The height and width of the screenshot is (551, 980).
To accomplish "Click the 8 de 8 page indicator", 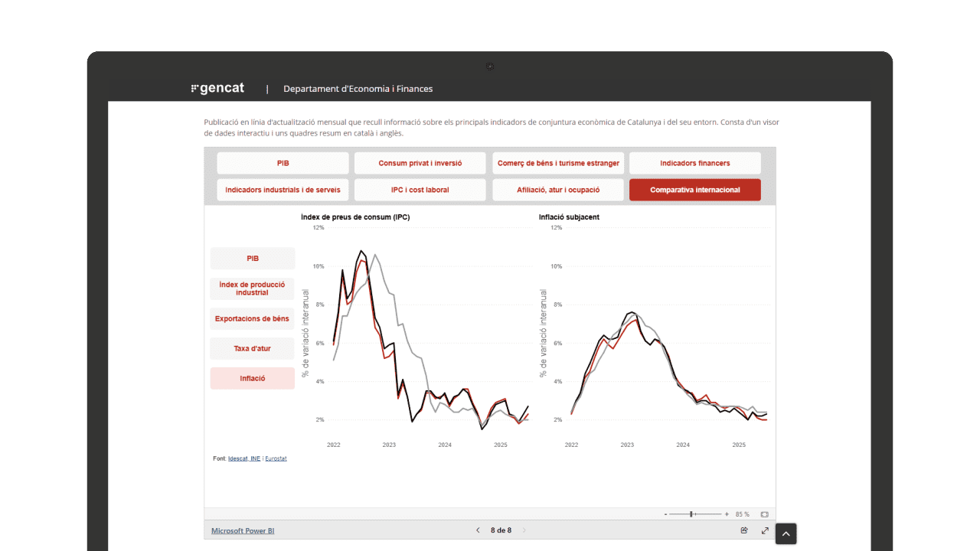I will 501,530.
